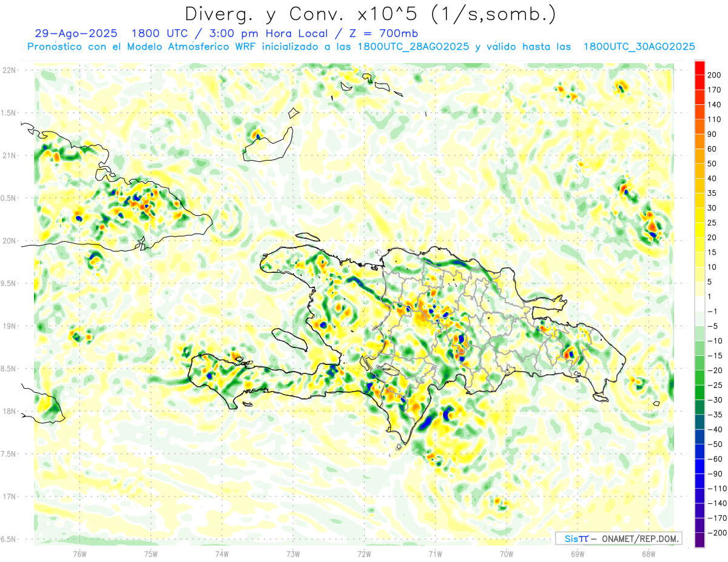
Task: Click the color bar value '25'
Action: click(x=712, y=223)
